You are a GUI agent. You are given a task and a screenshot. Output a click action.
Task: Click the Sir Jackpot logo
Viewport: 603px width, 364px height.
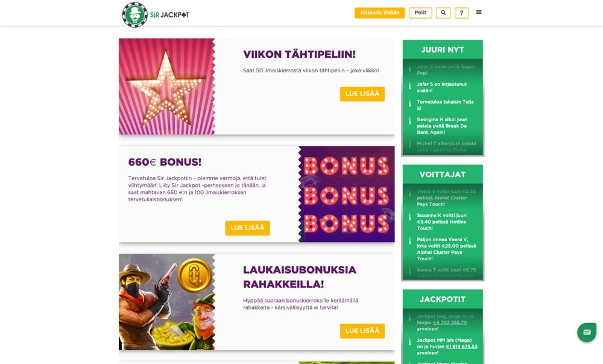tap(156, 15)
